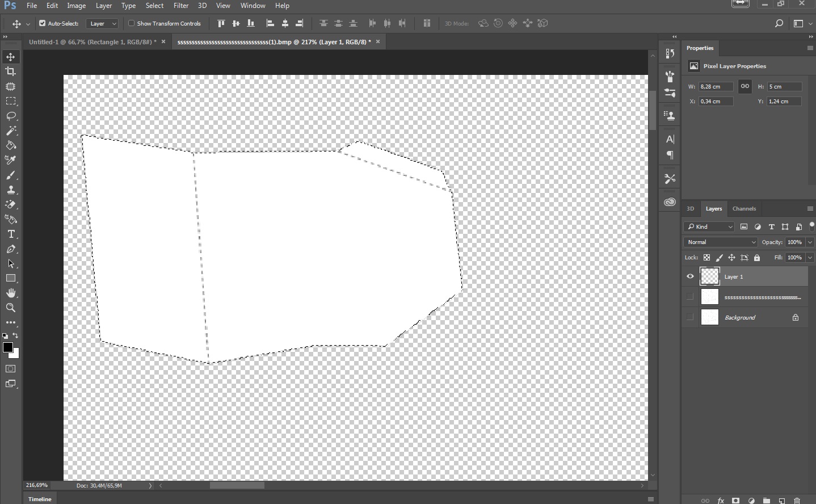The image size is (816, 504).
Task: Create new adjustment layer
Action: click(751, 501)
